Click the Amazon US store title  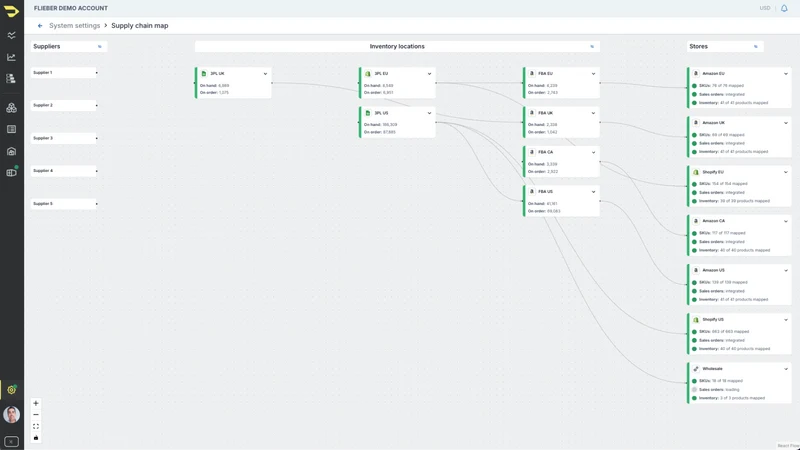click(x=713, y=270)
